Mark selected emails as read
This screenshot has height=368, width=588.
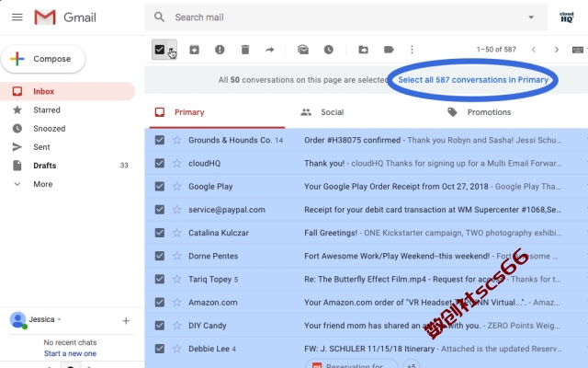tap(303, 50)
